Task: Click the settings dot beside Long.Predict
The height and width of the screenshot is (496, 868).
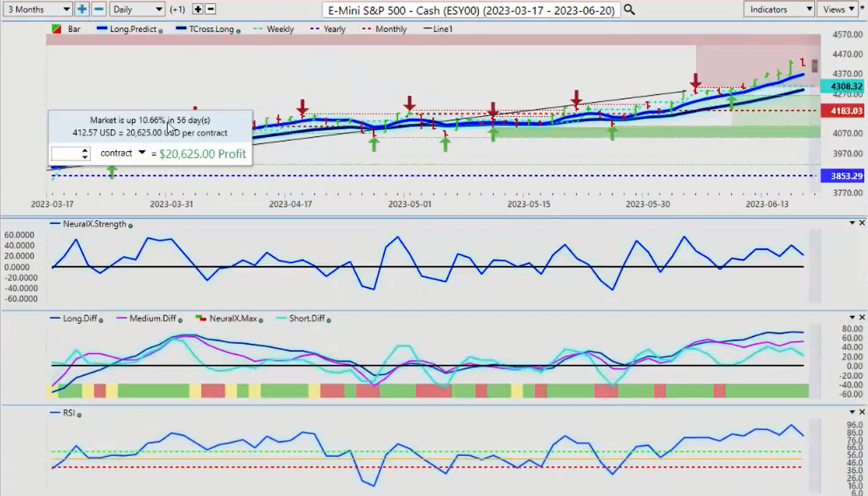Action: point(160,30)
